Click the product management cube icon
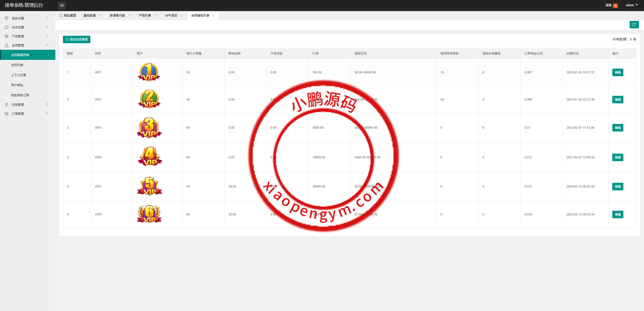 point(7,36)
